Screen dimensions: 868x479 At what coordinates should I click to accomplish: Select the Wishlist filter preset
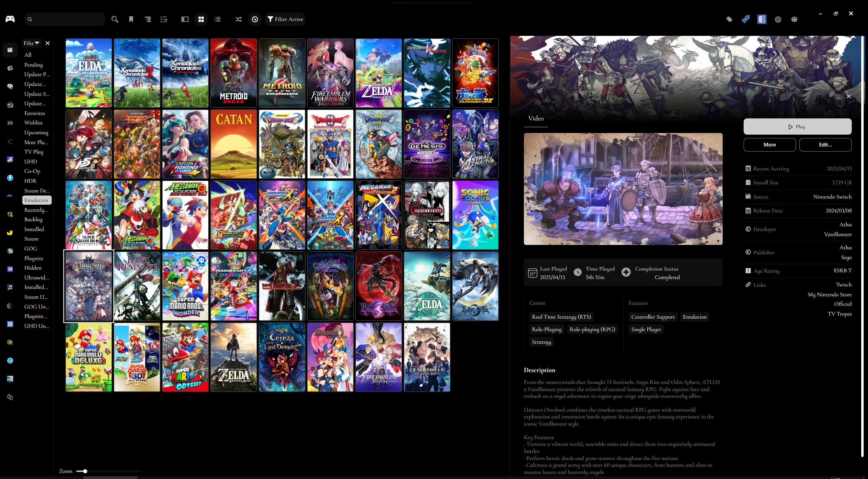[x=33, y=122]
